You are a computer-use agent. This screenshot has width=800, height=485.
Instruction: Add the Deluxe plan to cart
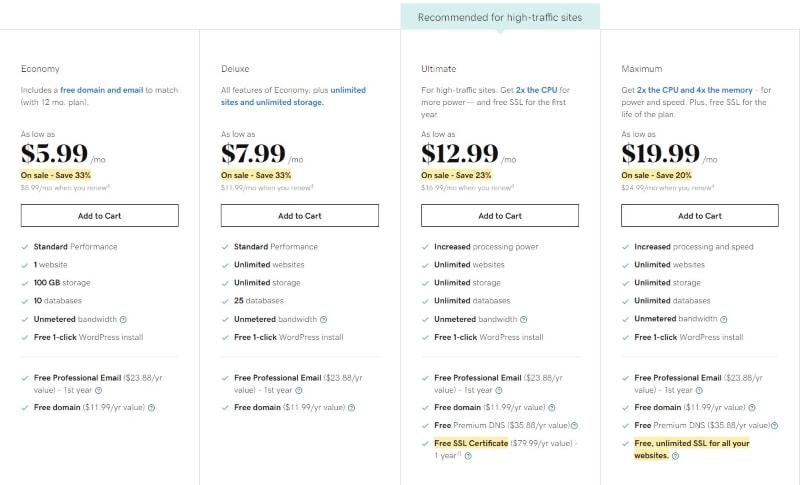tap(300, 215)
